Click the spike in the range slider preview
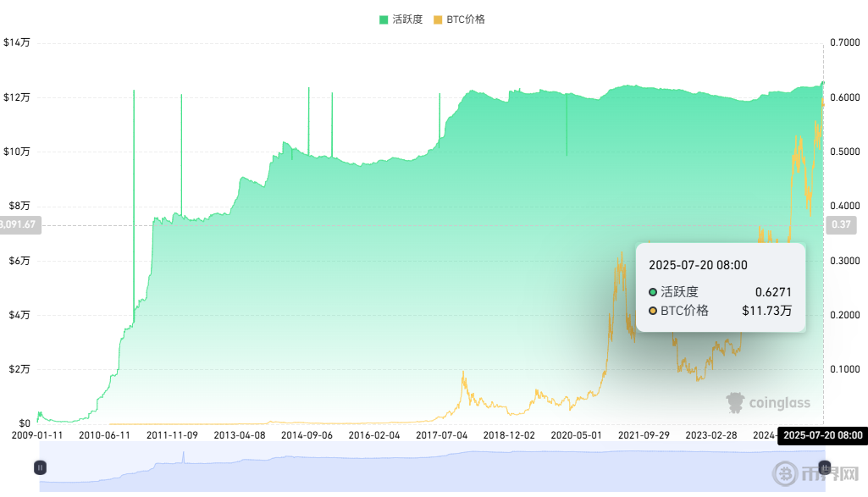This screenshot has width=868, height=497. coord(184,457)
